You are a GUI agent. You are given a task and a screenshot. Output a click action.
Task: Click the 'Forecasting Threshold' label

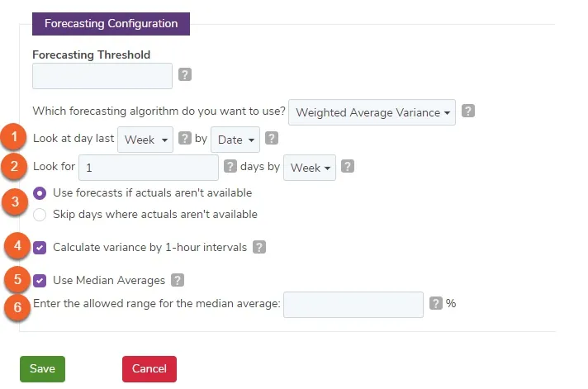click(91, 55)
